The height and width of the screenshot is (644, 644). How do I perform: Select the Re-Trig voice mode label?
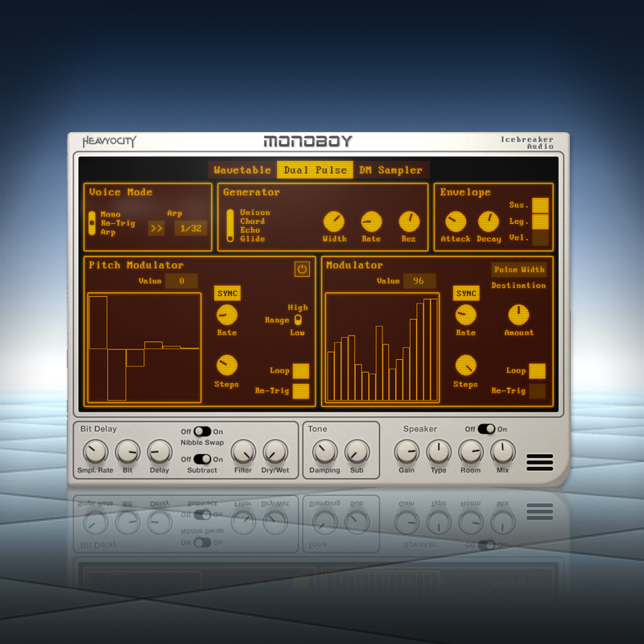tap(118, 223)
